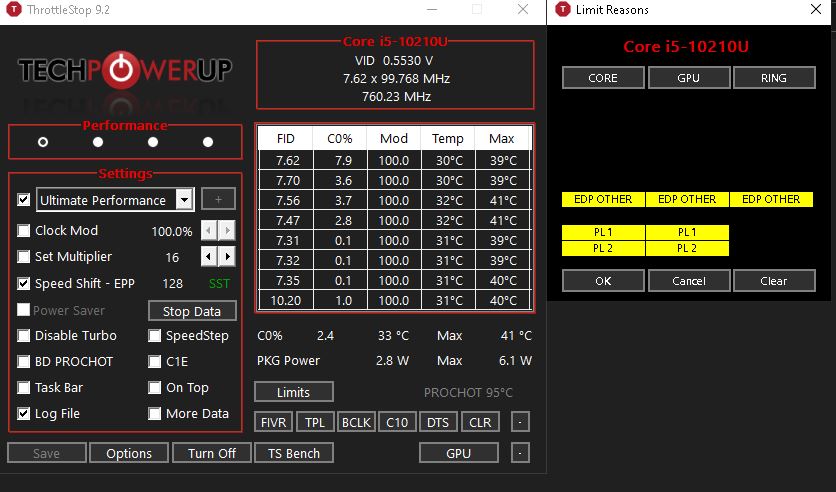Enable the SpeedStep checkbox
Screen dimensions: 836x492
point(155,335)
